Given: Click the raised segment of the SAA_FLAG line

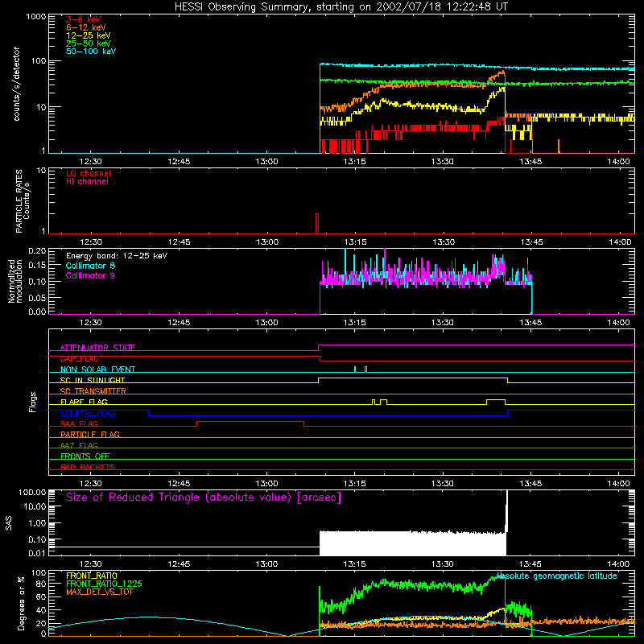Looking at the screenshot, I should pyautogui.click(x=250, y=421).
